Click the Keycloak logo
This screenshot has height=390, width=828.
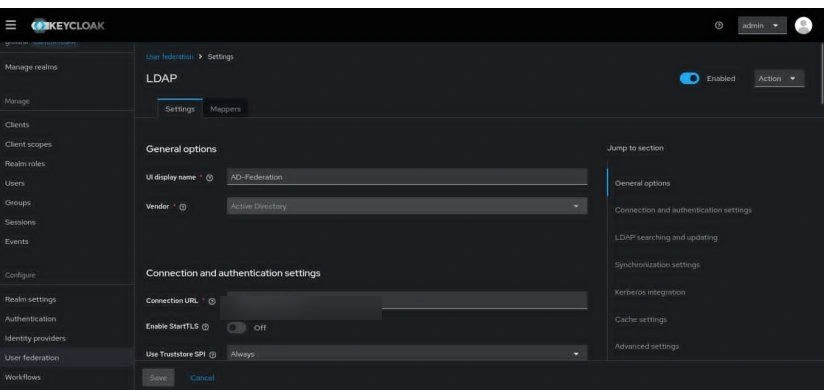click(x=68, y=25)
